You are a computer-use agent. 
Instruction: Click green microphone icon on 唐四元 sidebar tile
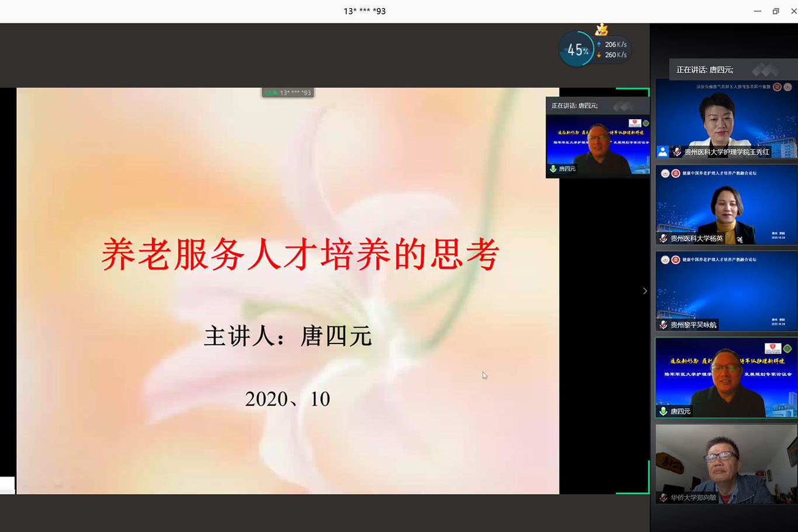pyautogui.click(x=663, y=411)
